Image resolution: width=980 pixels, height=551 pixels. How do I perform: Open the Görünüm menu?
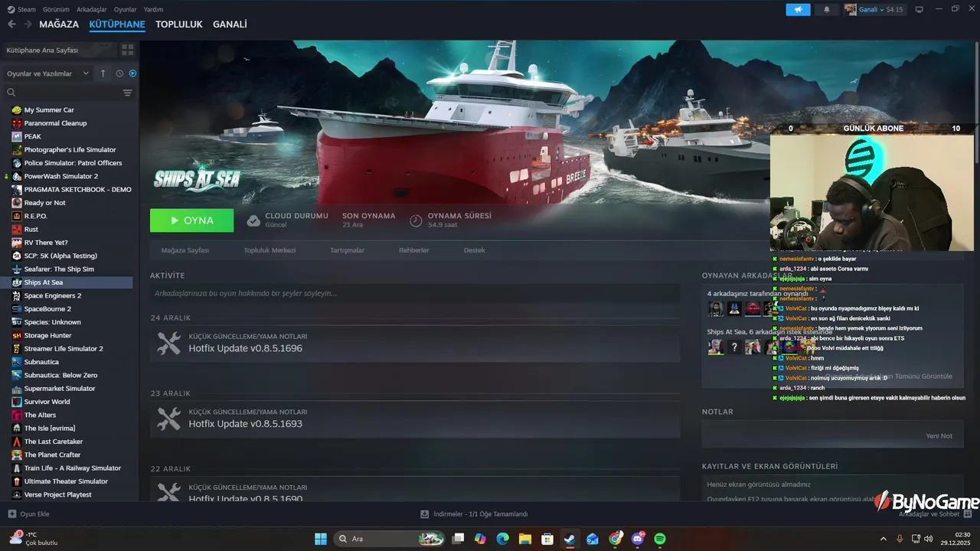(56, 9)
